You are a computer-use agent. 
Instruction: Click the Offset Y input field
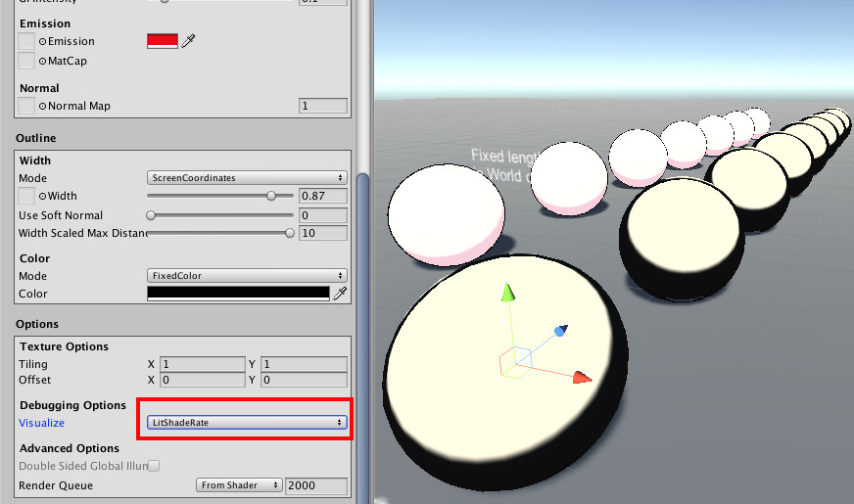pos(304,380)
